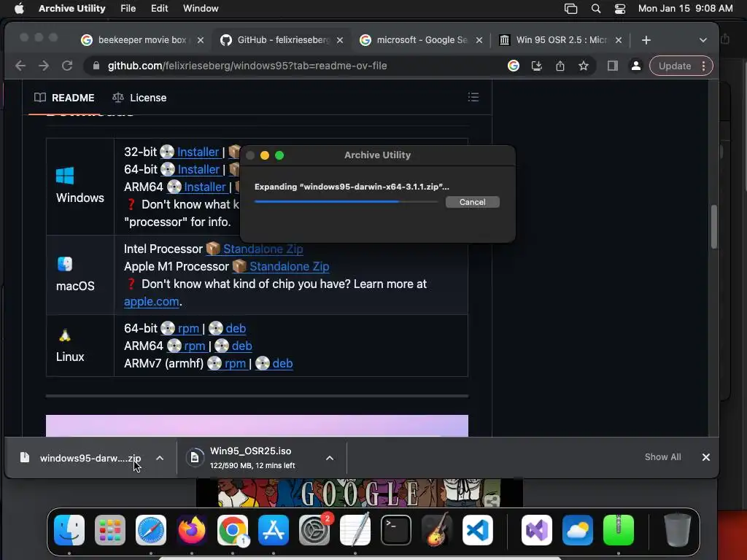The width and height of the screenshot is (747, 560).
Task: Open Chrome's three-dot menu
Action: pos(704,66)
